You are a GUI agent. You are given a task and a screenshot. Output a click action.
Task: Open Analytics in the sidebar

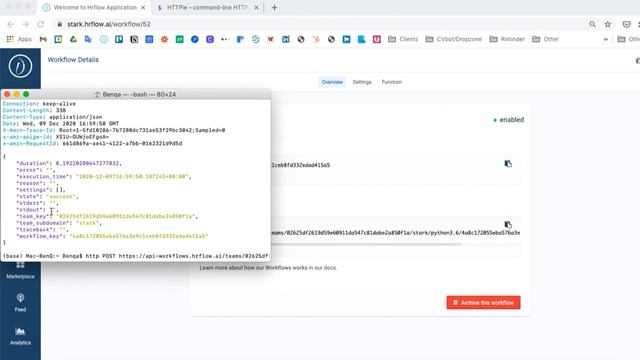click(x=20, y=336)
